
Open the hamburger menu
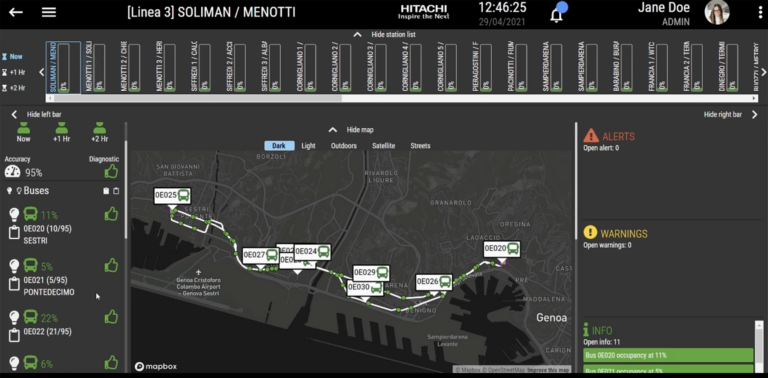48,12
